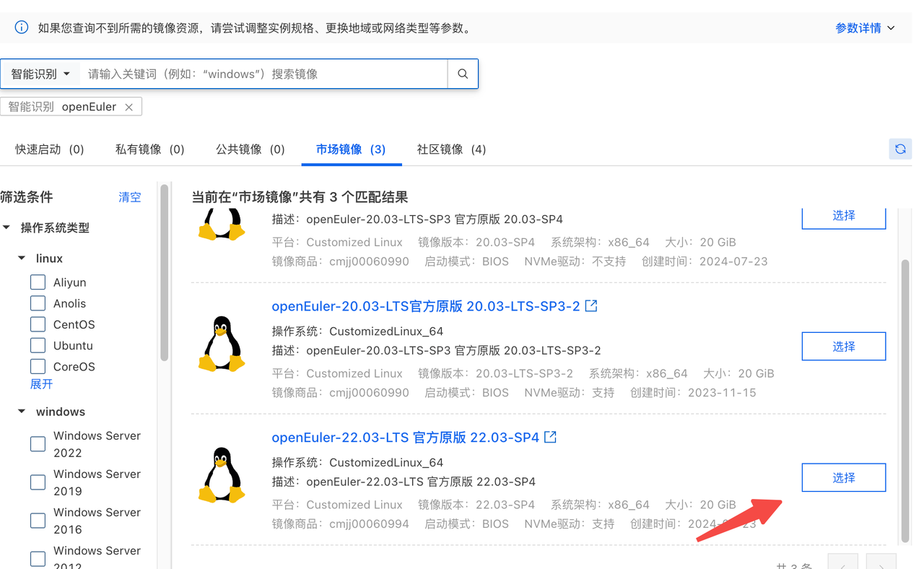Viewport: 924px width, 569px height.
Task: Click the results heading 共有 3 个匹配结果
Action: (300, 196)
